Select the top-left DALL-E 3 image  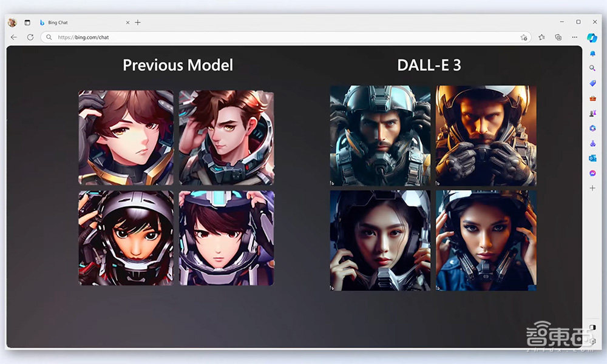[380, 135]
